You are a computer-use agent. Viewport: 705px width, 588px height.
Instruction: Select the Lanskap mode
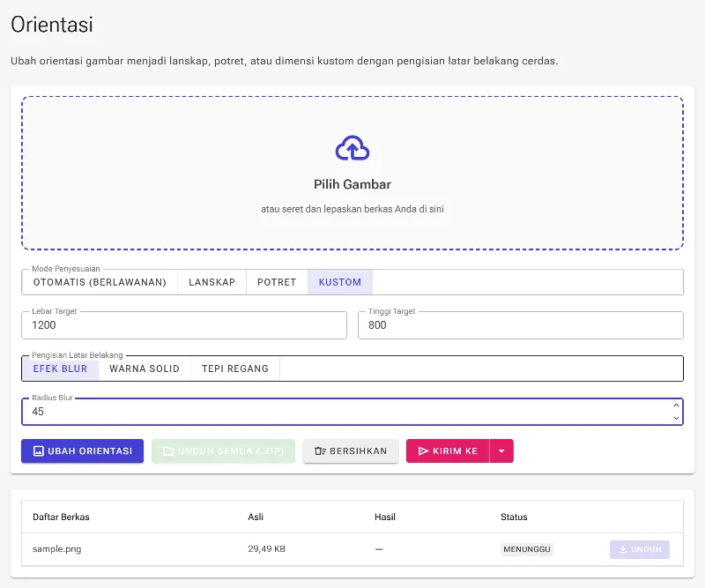point(211,282)
